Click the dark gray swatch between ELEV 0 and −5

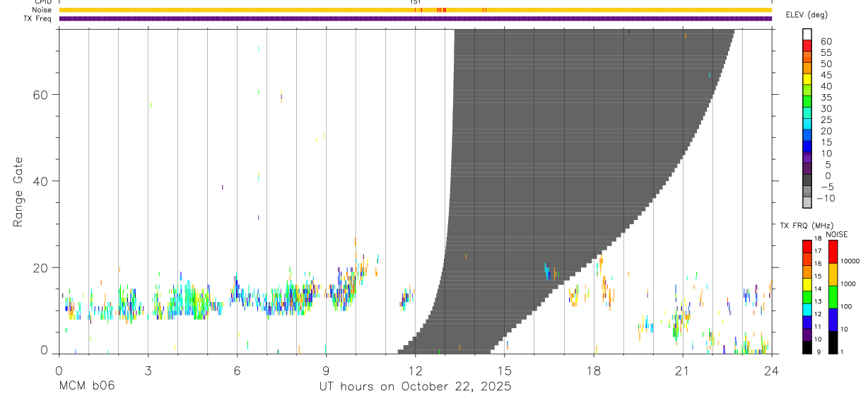click(807, 180)
